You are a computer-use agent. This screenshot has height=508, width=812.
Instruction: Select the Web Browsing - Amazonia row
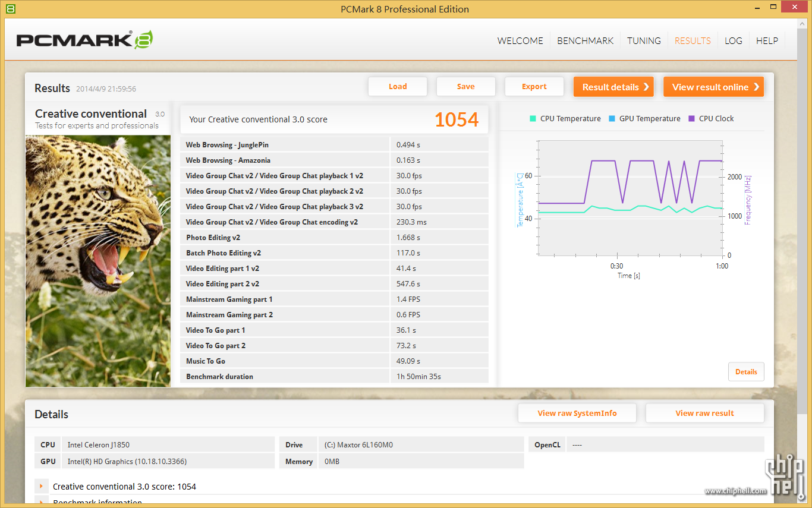(x=334, y=160)
